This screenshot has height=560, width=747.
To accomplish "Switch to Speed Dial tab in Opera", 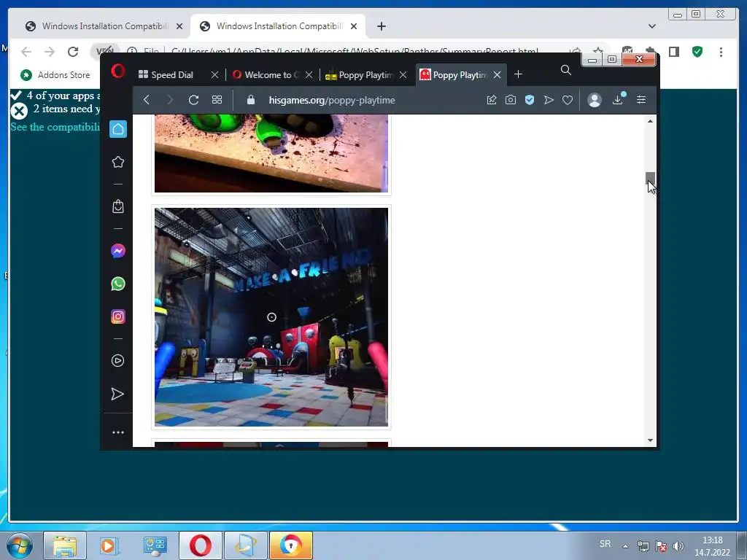I will coord(171,75).
